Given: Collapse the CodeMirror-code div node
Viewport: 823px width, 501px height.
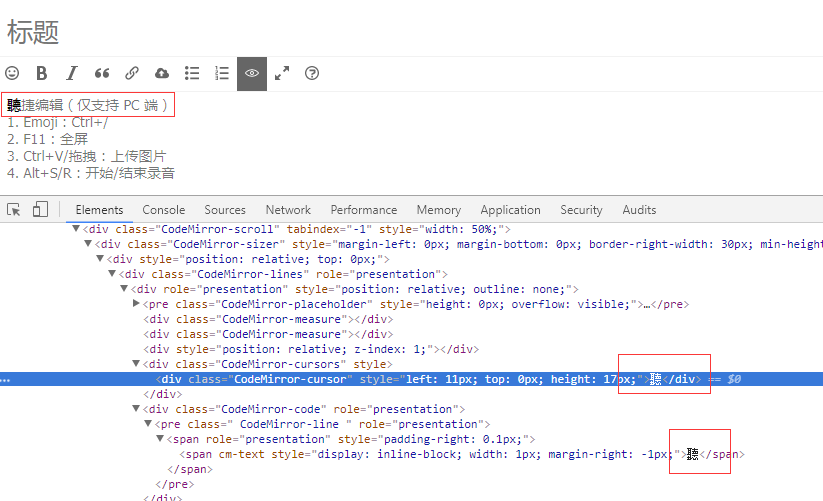Looking at the screenshot, I should [136, 408].
